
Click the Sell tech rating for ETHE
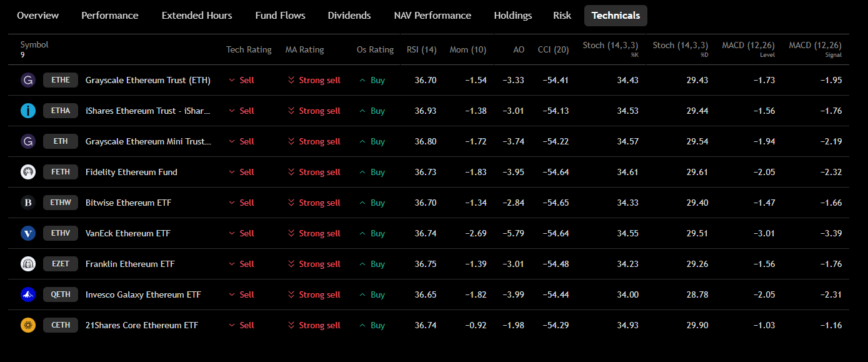(x=242, y=80)
